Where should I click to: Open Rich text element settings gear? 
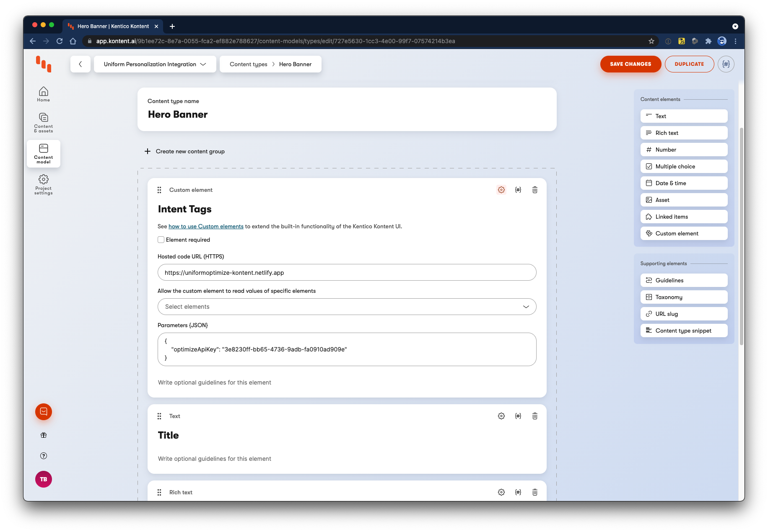501,492
